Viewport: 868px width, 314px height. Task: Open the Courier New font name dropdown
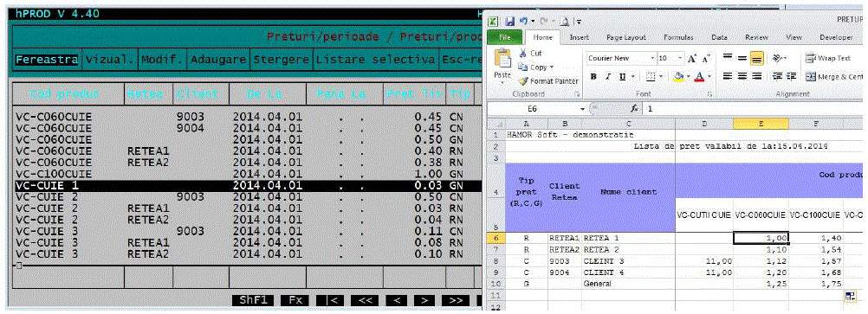click(652, 58)
